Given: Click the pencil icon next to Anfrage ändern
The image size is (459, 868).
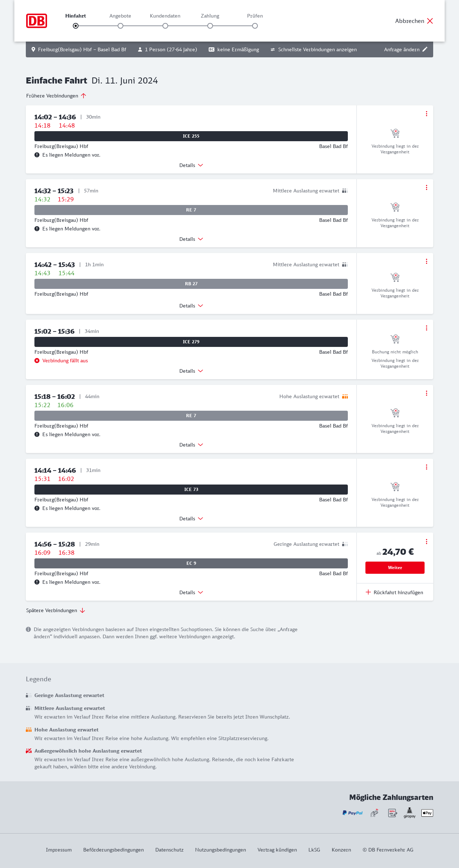Looking at the screenshot, I should (x=425, y=49).
